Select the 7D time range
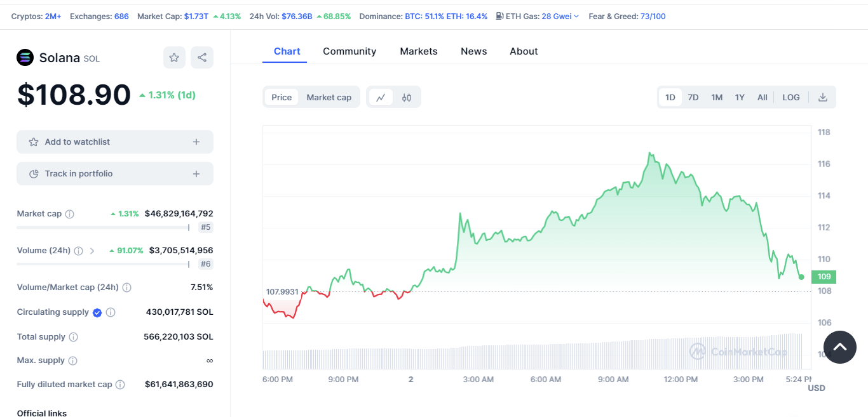 point(693,97)
